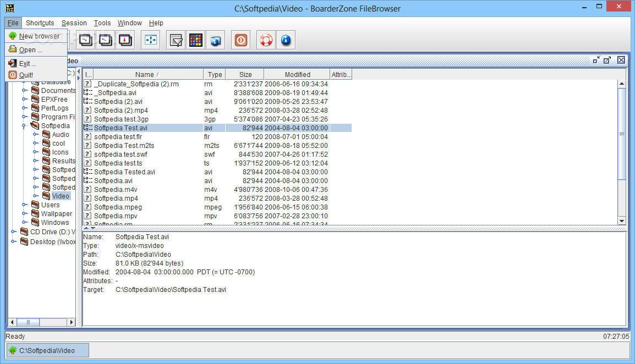Click the blue info about toolbar icon
The width and height of the screenshot is (635, 364).
286,40
